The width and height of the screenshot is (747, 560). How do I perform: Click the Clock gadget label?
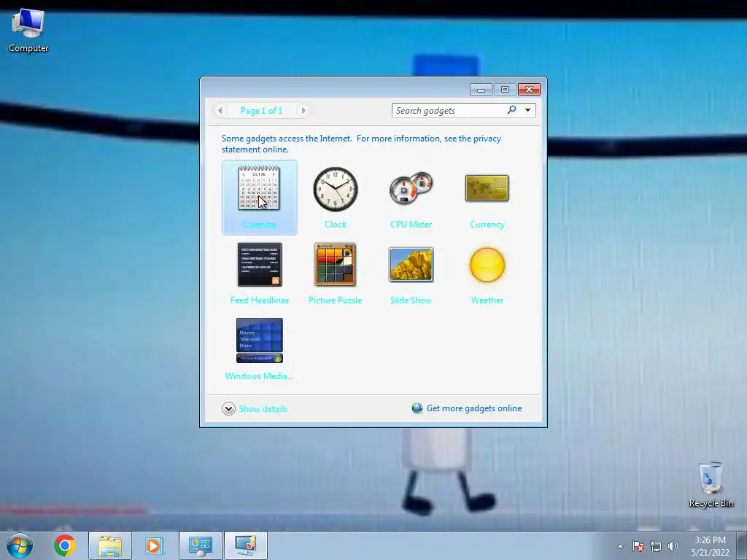[336, 225]
